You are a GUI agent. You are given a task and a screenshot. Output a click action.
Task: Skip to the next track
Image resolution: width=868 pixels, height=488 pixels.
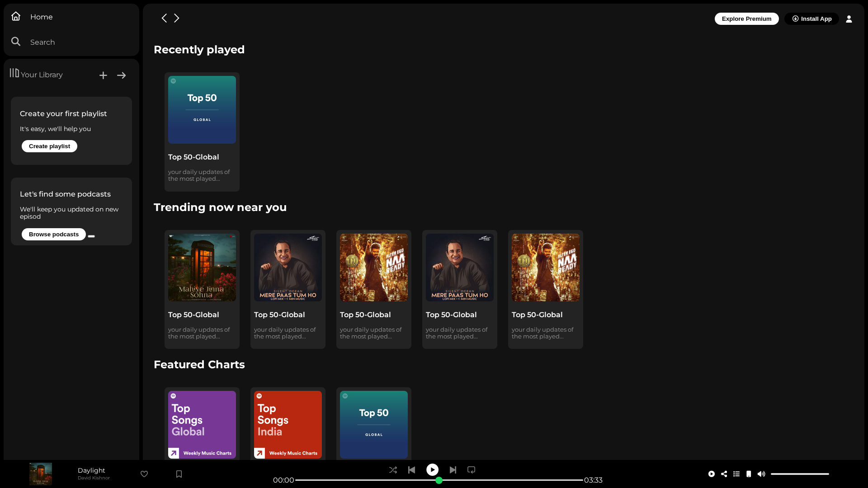coord(453,470)
